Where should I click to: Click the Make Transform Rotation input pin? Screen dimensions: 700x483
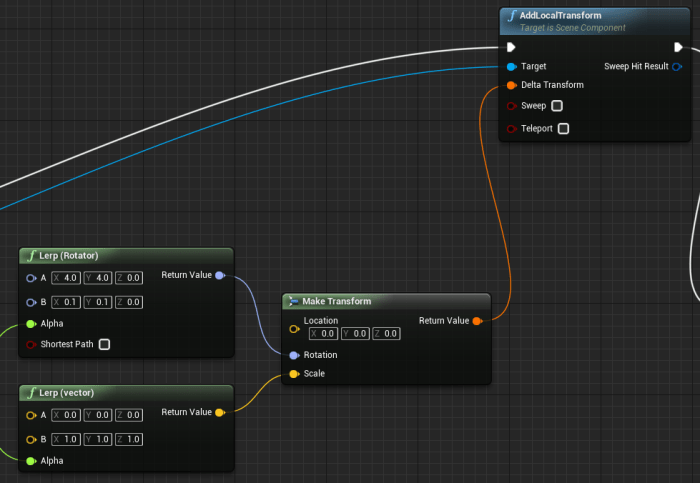pos(293,355)
